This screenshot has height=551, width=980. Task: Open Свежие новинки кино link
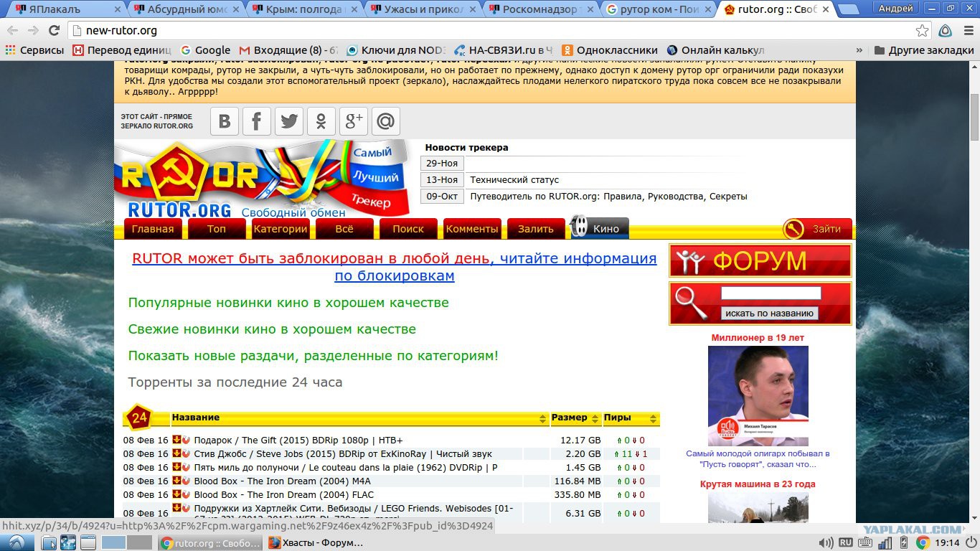272,329
